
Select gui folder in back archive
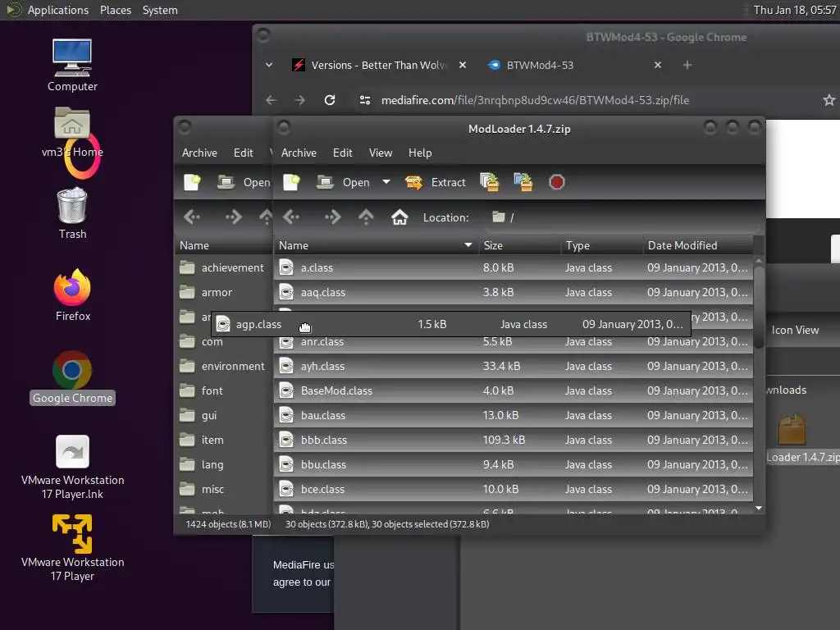(x=223, y=415)
